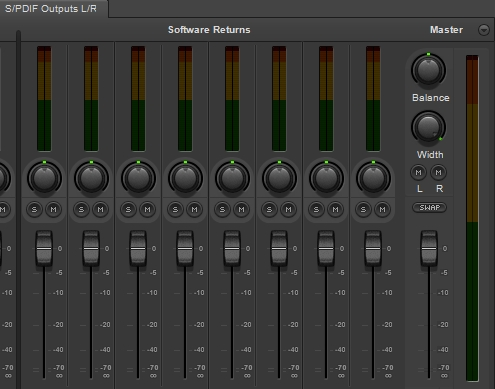
Task: Click the sixth Software Returns pan knob
Action: coord(279,178)
